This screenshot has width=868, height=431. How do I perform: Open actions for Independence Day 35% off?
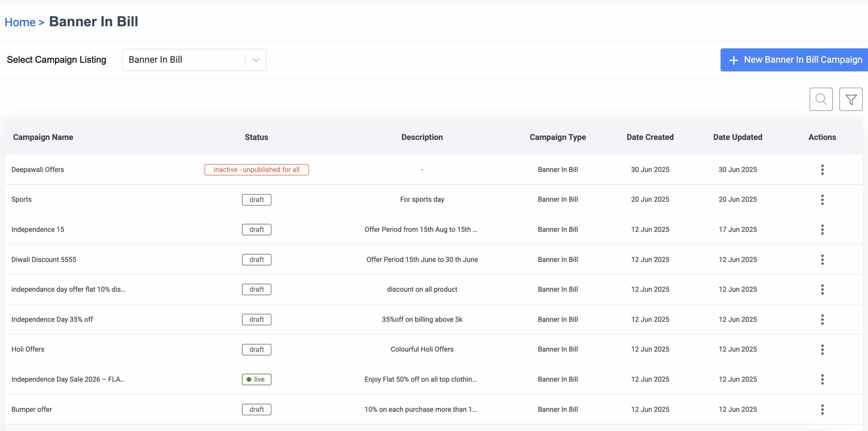tap(822, 320)
